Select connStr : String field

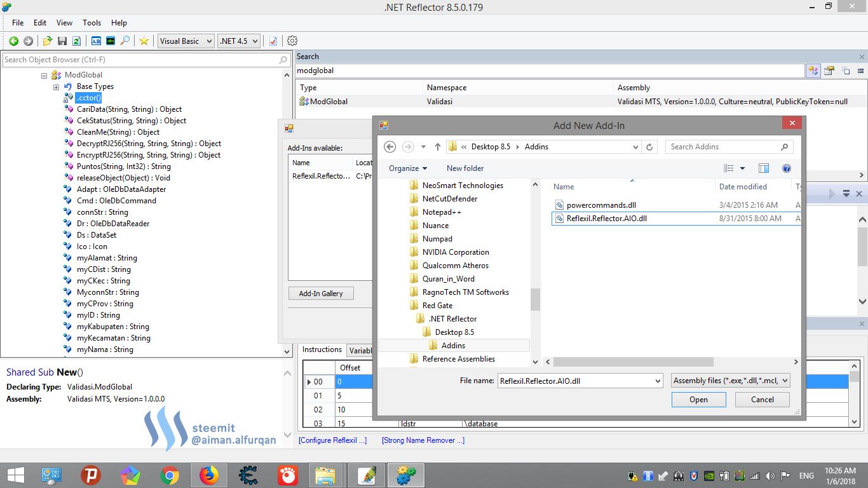(x=102, y=212)
